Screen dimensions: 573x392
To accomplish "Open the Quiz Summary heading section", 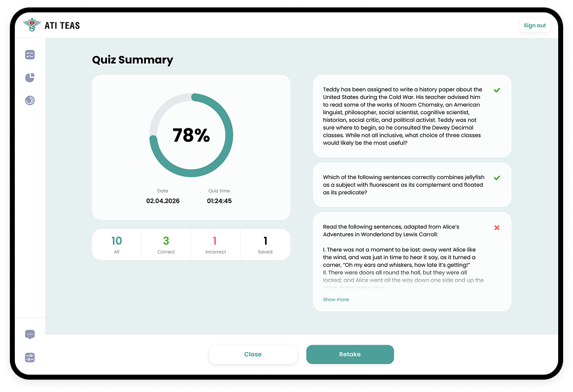I will (132, 60).
